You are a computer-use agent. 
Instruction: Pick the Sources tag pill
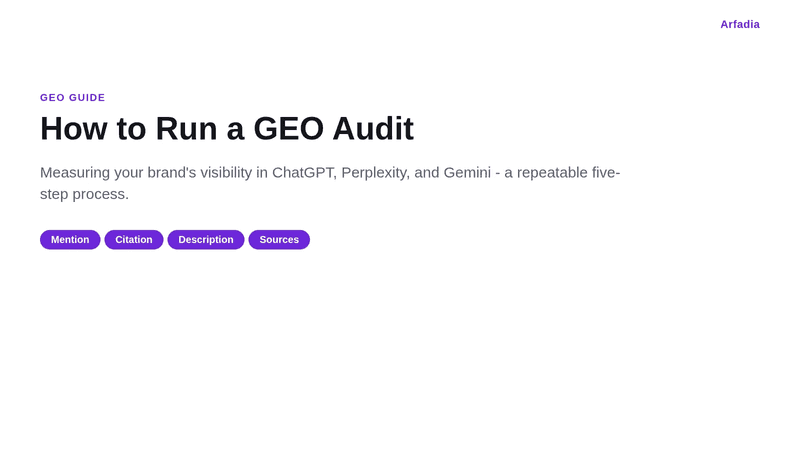(x=279, y=240)
